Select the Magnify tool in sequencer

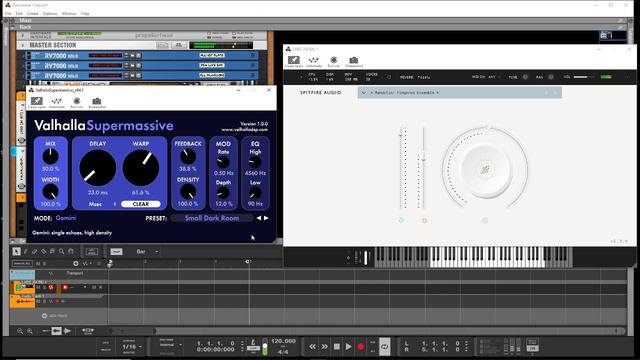click(x=61, y=251)
